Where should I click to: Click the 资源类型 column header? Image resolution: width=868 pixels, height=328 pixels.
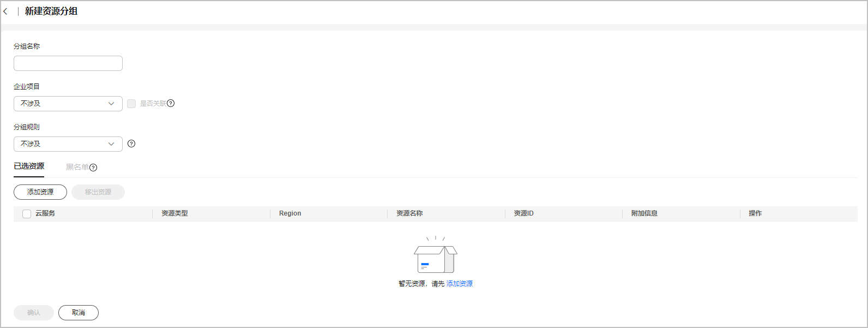174,213
